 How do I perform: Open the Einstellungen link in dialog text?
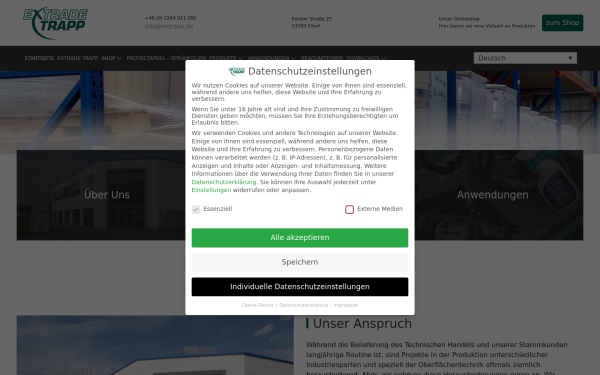(211, 190)
